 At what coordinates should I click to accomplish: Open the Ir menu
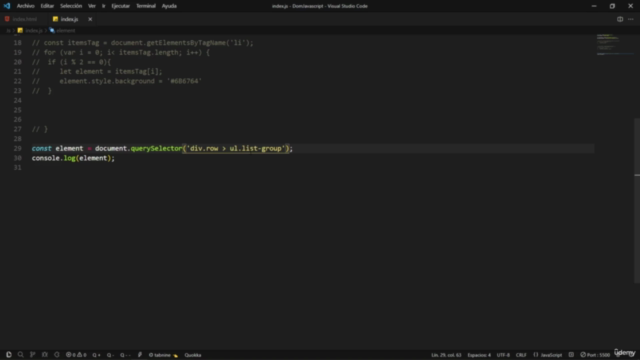click(104, 6)
